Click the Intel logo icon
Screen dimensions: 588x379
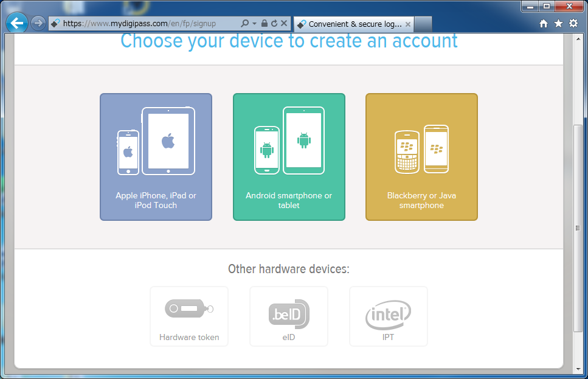(388, 315)
